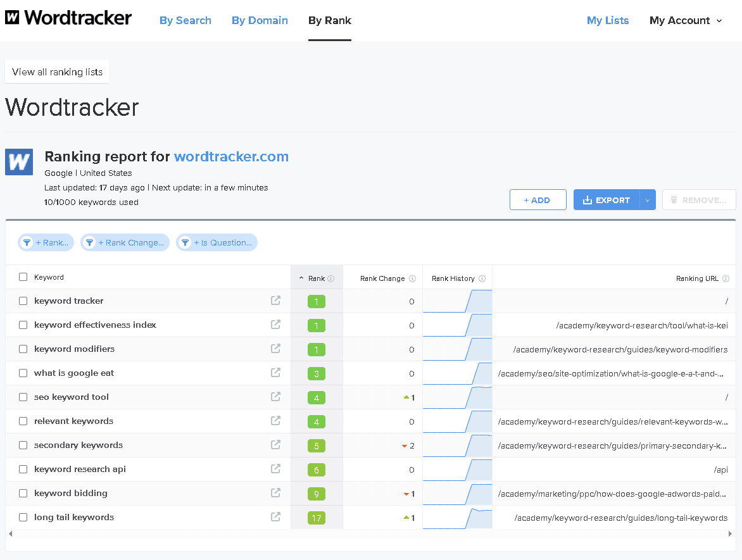742x560 pixels.
Task: Select all keywords with header checkbox
Action: [23, 277]
